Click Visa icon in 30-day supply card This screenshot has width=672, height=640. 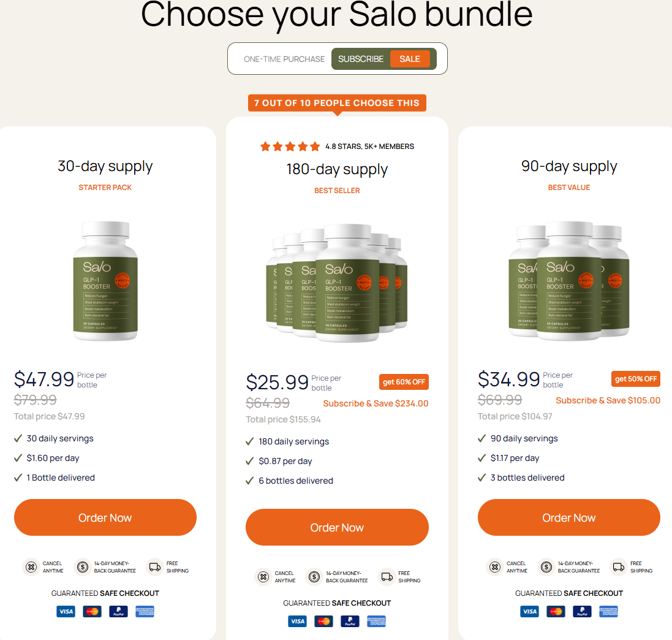click(66, 611)
